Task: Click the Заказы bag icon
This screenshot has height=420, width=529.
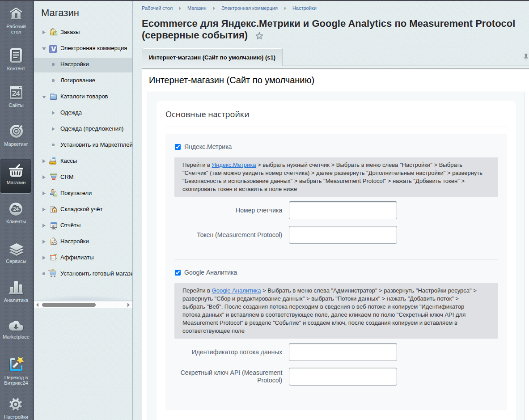Action: coord(53,32)
